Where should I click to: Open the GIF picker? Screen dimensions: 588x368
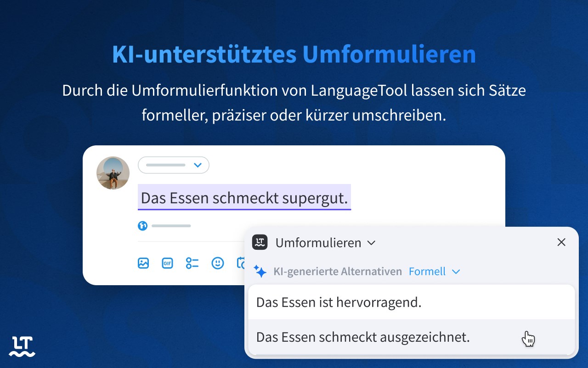[168, 263]
